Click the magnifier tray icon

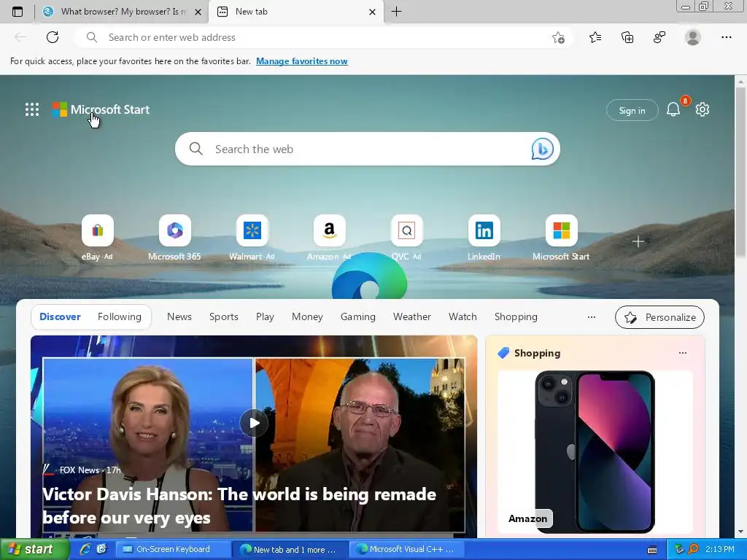(x=693, y=549)
